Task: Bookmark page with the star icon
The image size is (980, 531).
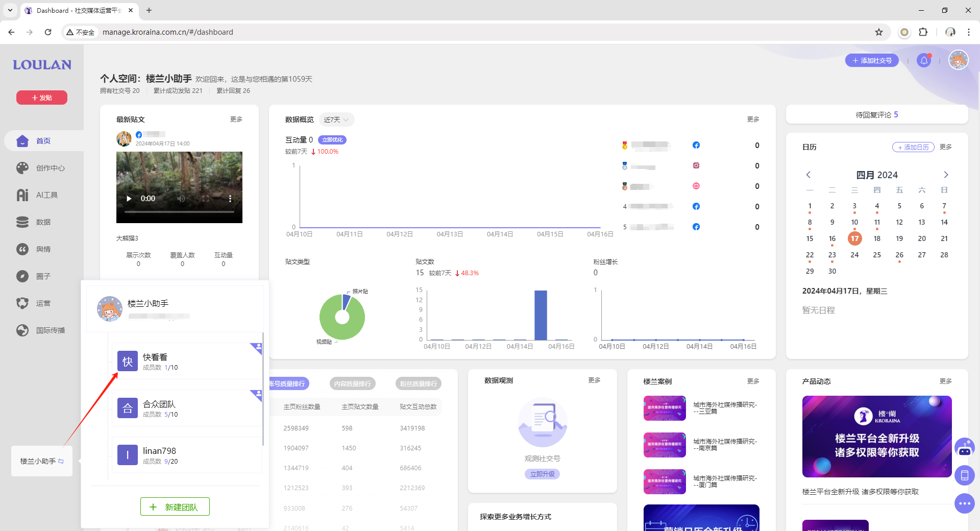Action: (879, 32)
